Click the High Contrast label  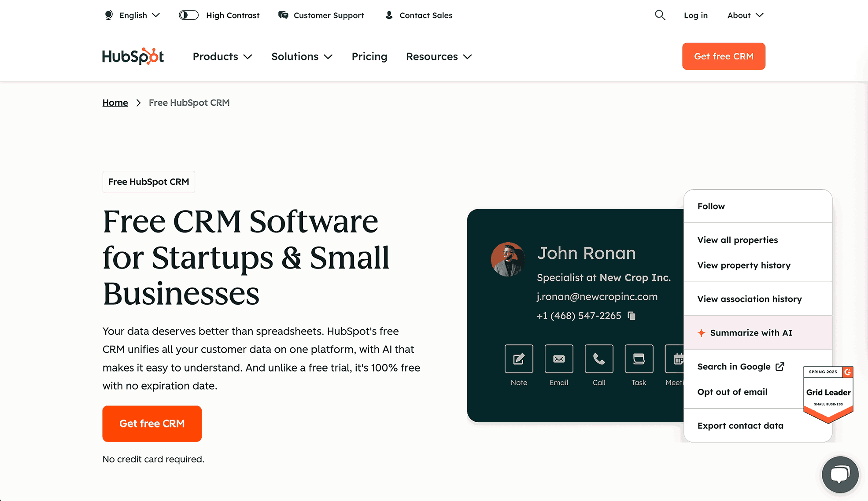pyautogui.click(x=233, y=15)
